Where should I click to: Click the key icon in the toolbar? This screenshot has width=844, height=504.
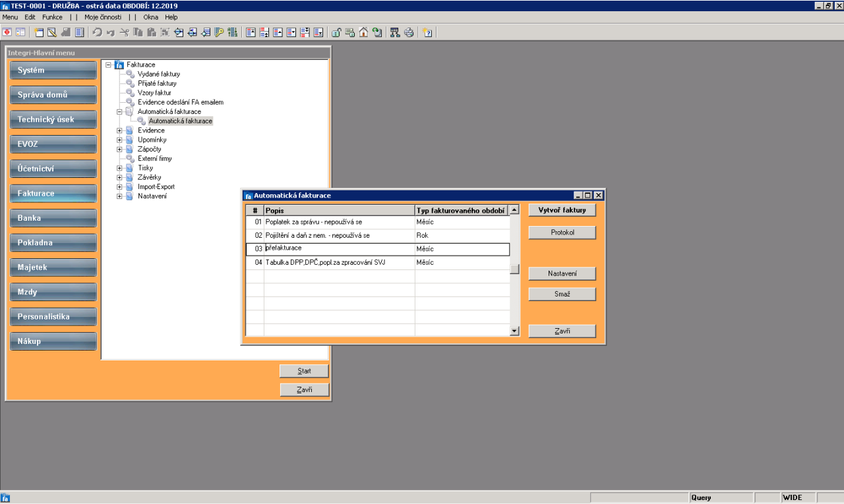click(x=219, y=32)
